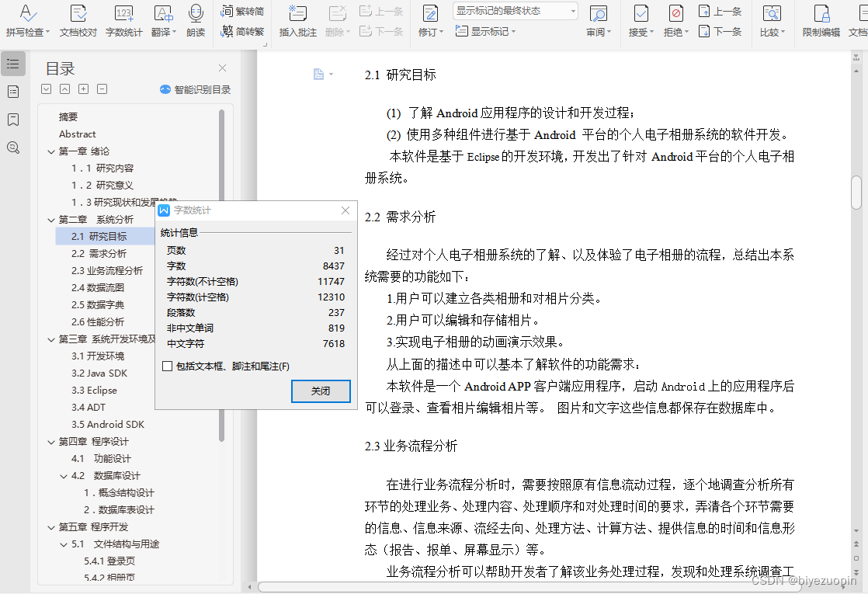The height and width of the screenshot is (594, 868).
Task: Collapse the 第五章 程序开发 tree node
Action: 51,527
